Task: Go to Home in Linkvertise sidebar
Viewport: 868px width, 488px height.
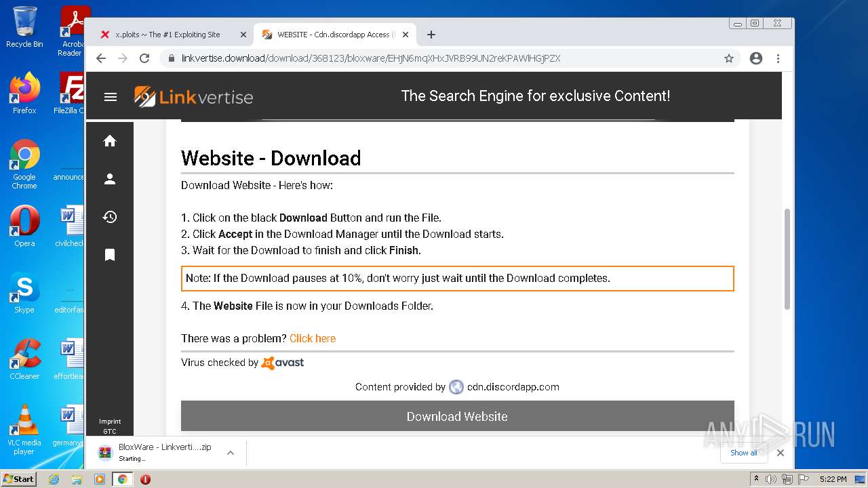Action: (x=109, y=141)
